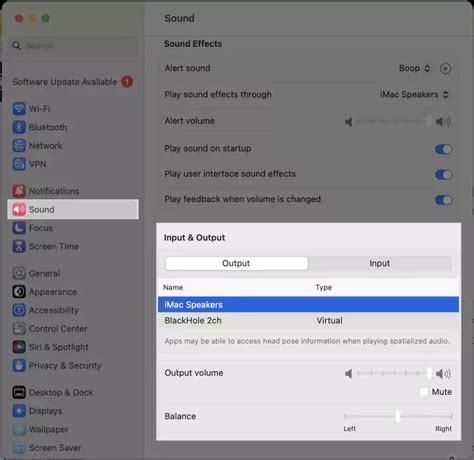The image size is (474, 460).
Task: Click the Search field in sidebar
Action: tap(73, 45)
